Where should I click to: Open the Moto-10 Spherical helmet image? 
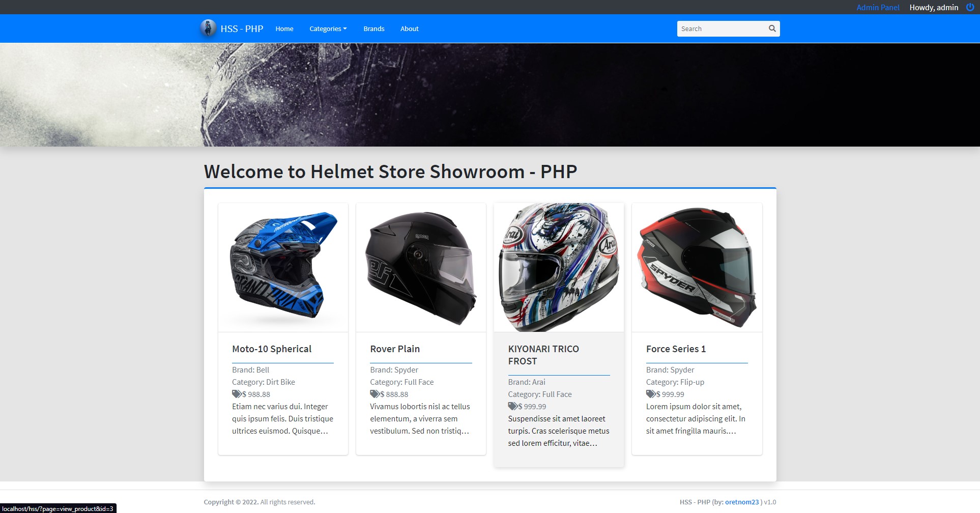[x=283, y=268]
